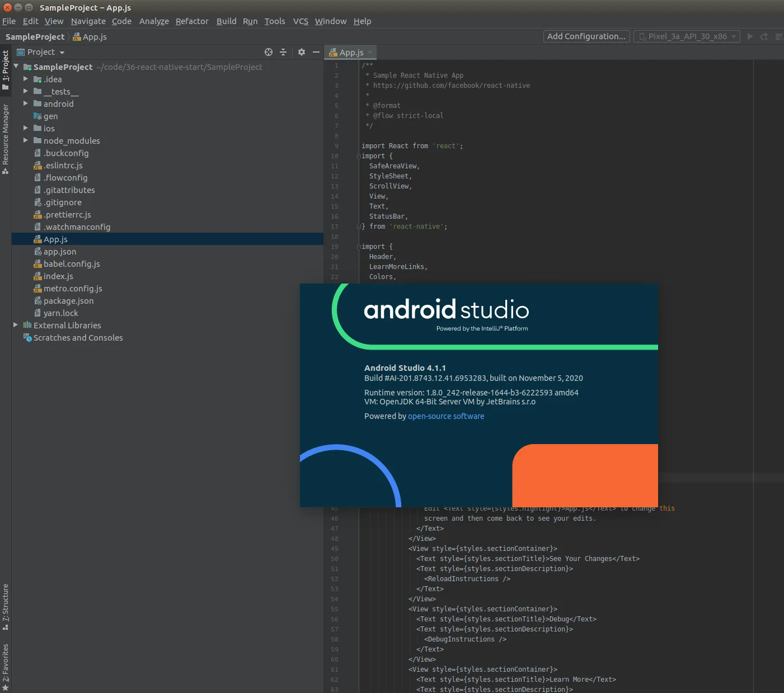Toggle the Resource Manager side panel

(x=6, y=138)
